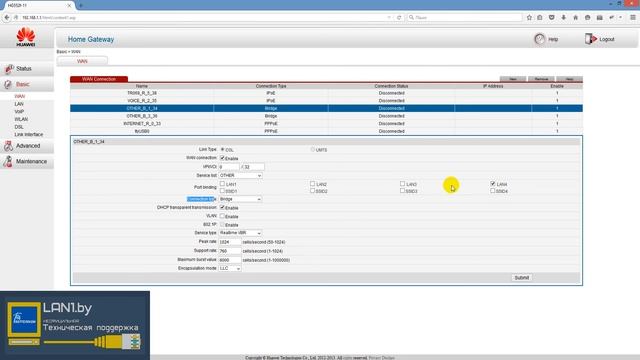Open browser hamburger menu
This screenshot has width=640, height=360.
click(633, 18)
